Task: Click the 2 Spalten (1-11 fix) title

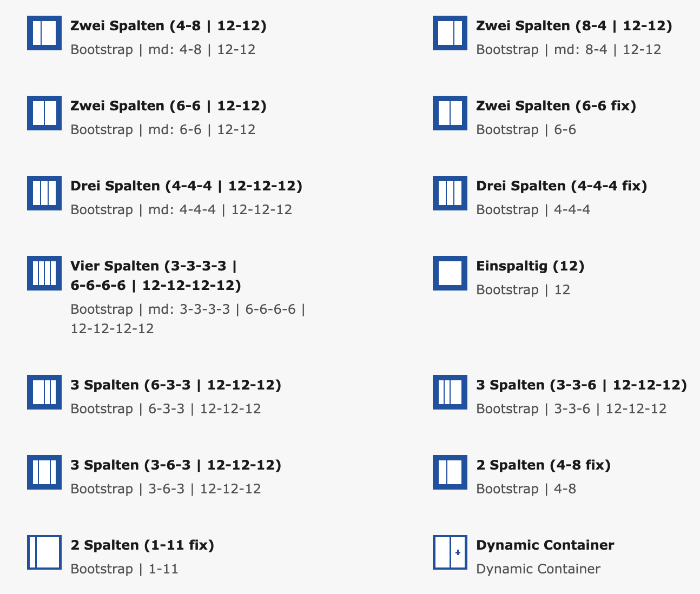Action: [x=142, y=545]
